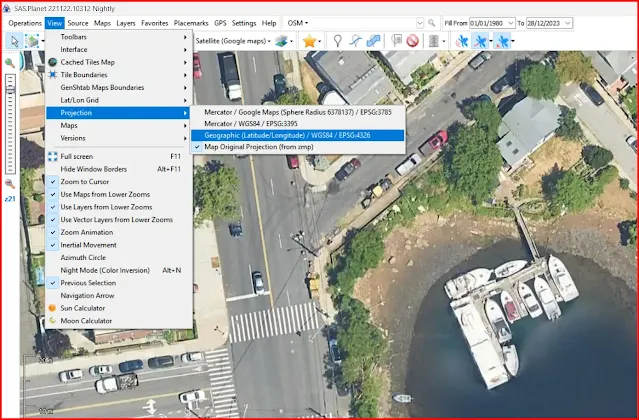The height and width of the screenshot is (420, 639).
Task: Click the red zoom-out magnifier icon
Action: 10,184
